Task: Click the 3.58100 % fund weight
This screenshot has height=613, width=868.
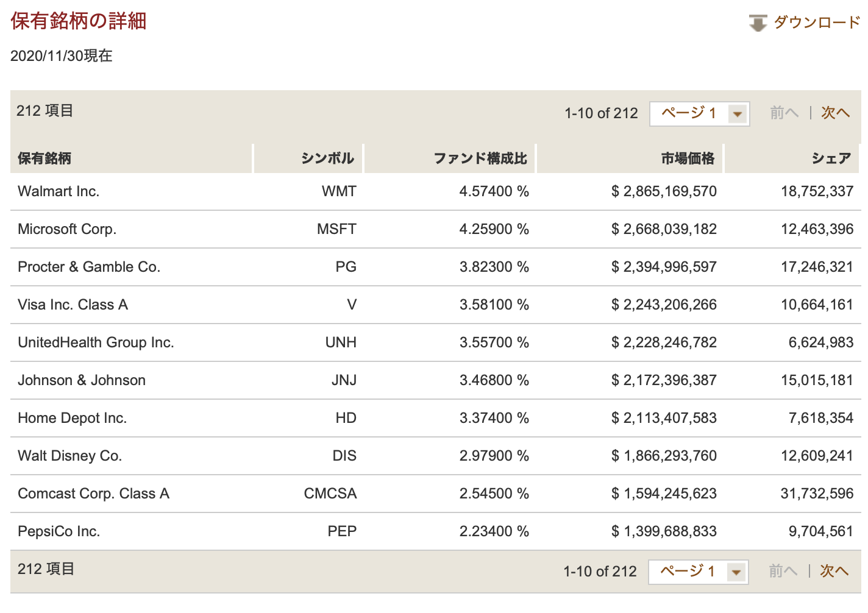Action: tap(494, 305)
